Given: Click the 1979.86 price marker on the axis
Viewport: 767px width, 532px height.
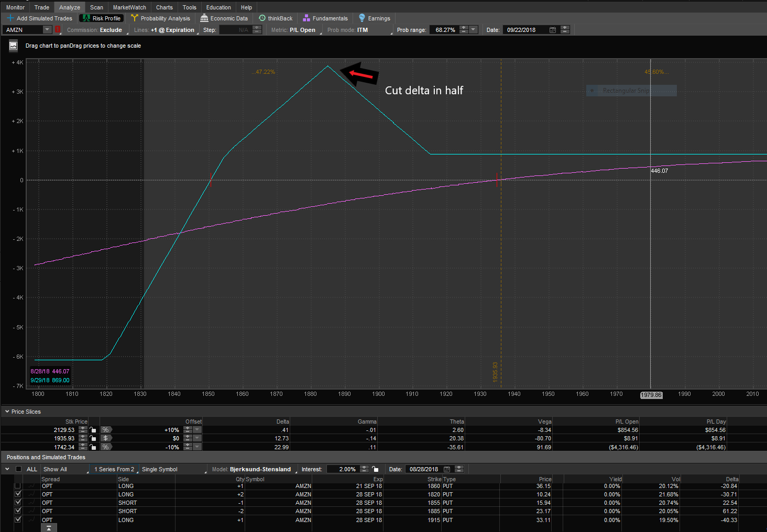Looking at the screenshot, I should coord(651,395).
